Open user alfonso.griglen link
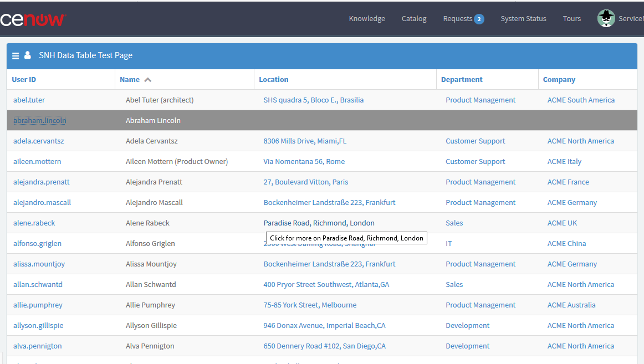Viewport: 644px width, 364px height. point(37,244)
